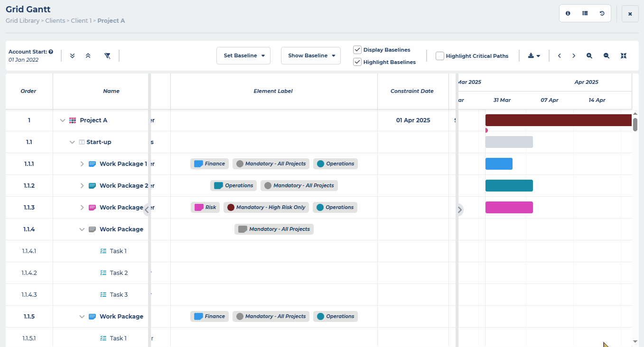Click the blue Work Package 1 icon
This screenshot has height=347, width=644.
(93, 164)
